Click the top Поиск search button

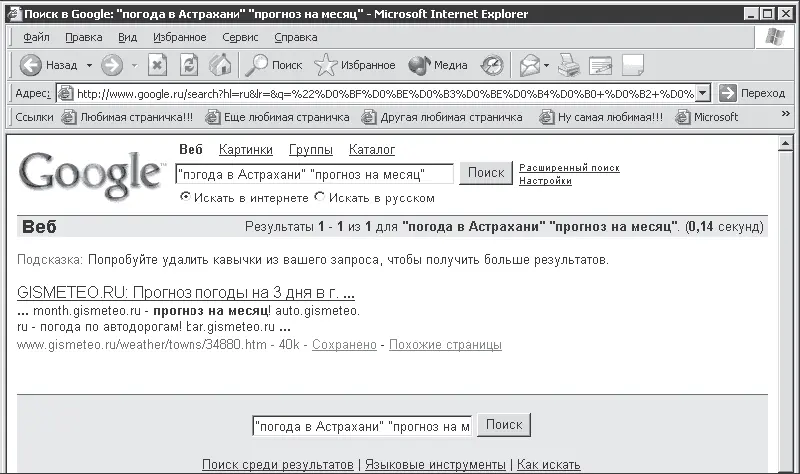(486, 173)
